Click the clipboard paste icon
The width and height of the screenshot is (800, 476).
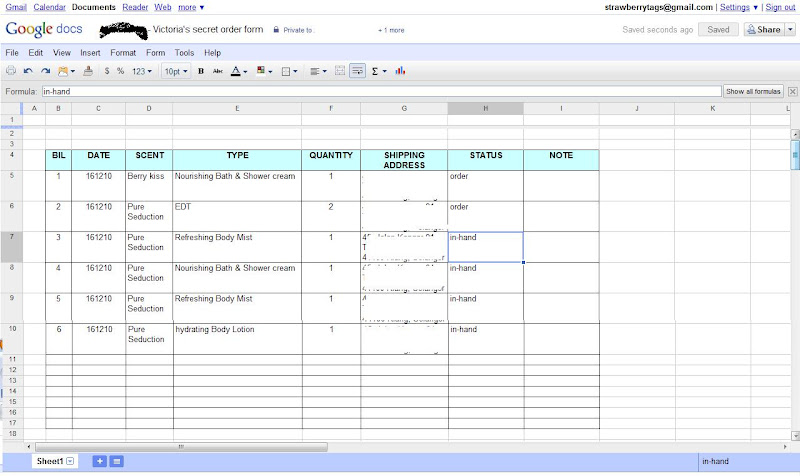(x=66, y=71)
